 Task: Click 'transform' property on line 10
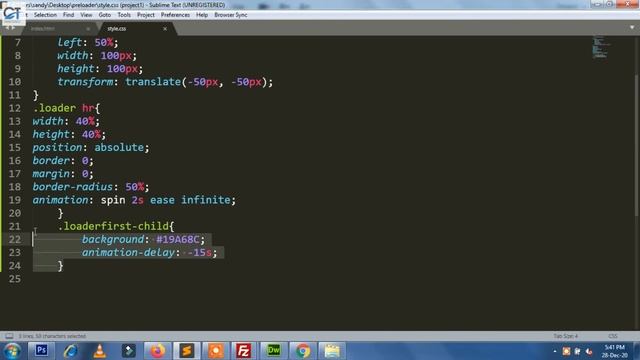point(85,82)
